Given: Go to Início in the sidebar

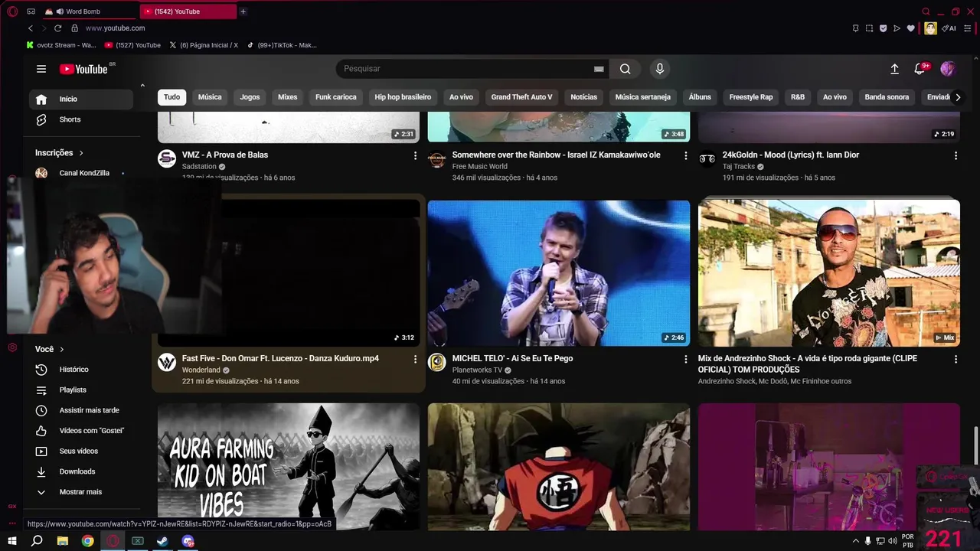Looking at the screenshot, I should (x=80, y=99).
